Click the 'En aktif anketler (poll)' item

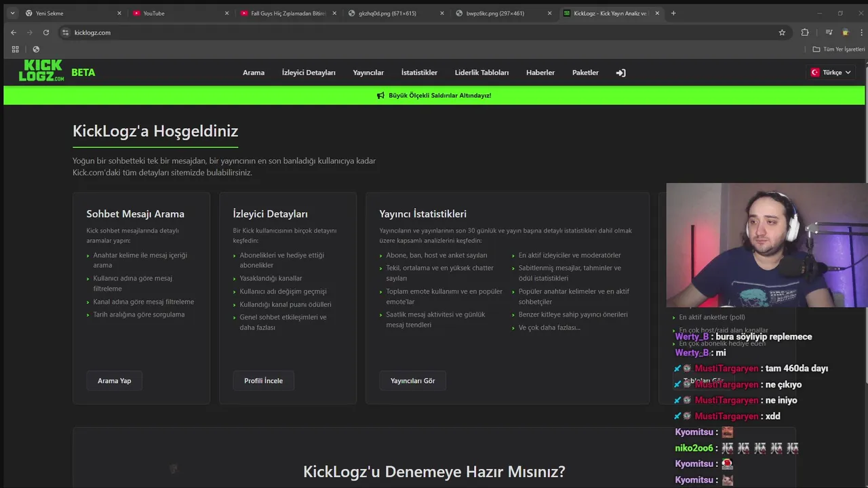point(712,317)
